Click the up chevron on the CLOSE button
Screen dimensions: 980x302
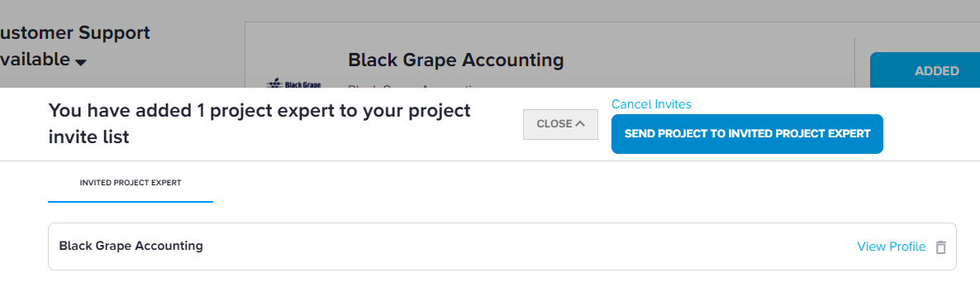pyautogui.click(x=580, y=124)
